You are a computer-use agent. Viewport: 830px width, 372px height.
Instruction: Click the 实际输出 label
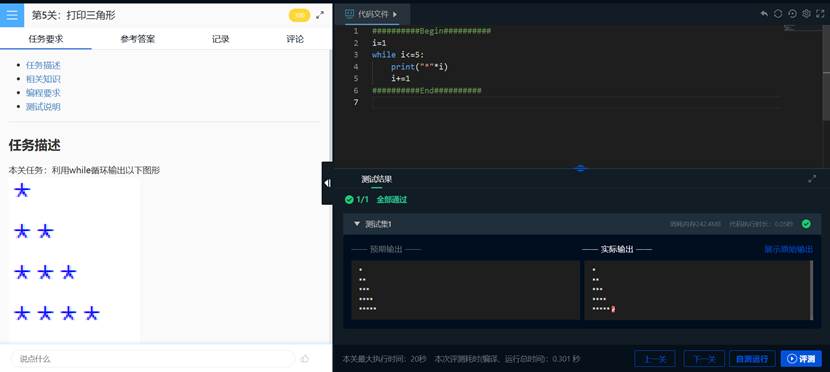[x=617, y=249]
